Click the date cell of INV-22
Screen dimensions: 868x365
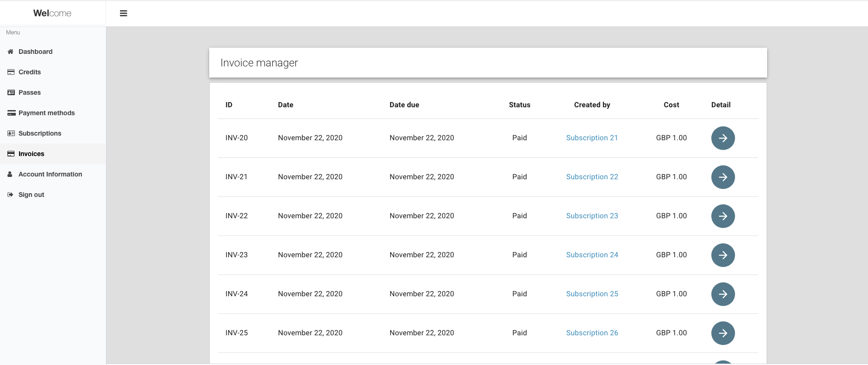point(310,216)
